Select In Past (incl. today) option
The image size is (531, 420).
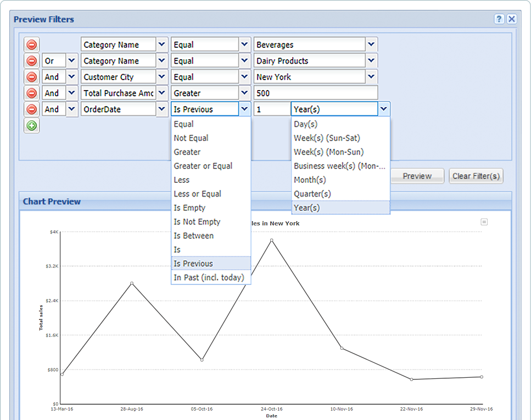pos(211,277)
